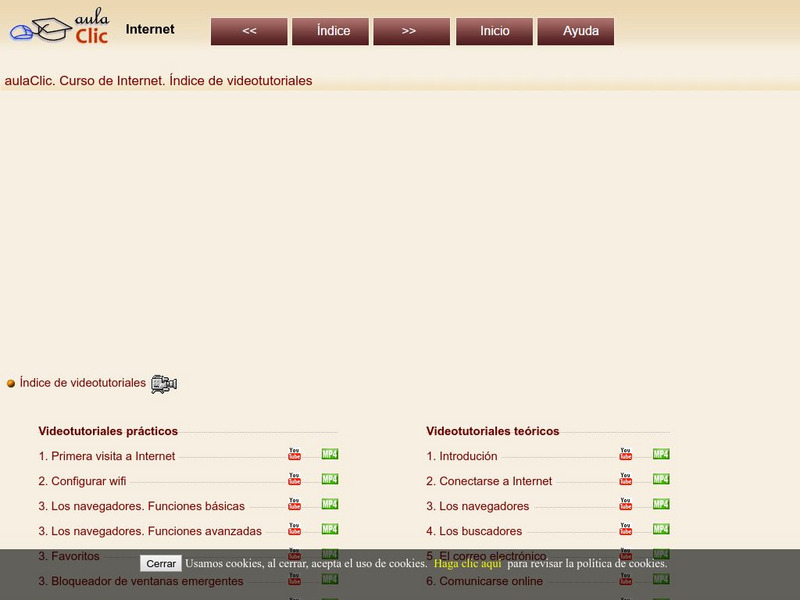The height and width of the screenshot is (600, 800).
Task: Download MP4 for Configurar wifi
Action: click(x=330, y=479)
